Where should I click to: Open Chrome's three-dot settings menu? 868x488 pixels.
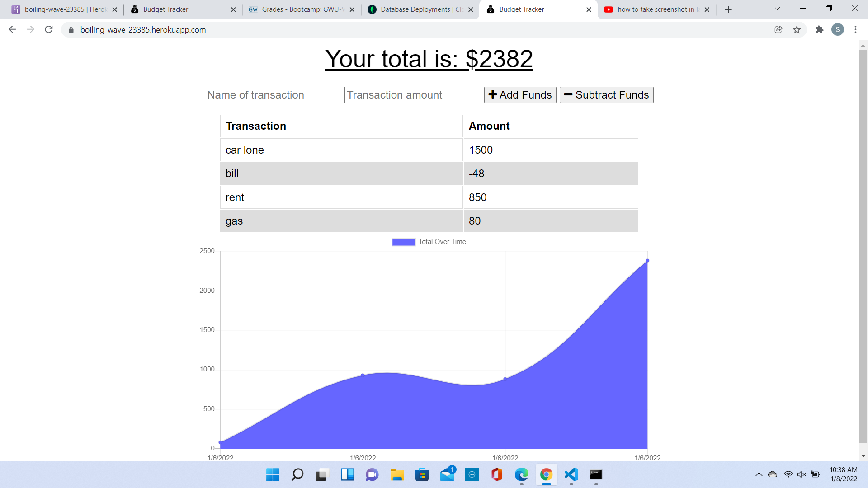click(855, 29)
